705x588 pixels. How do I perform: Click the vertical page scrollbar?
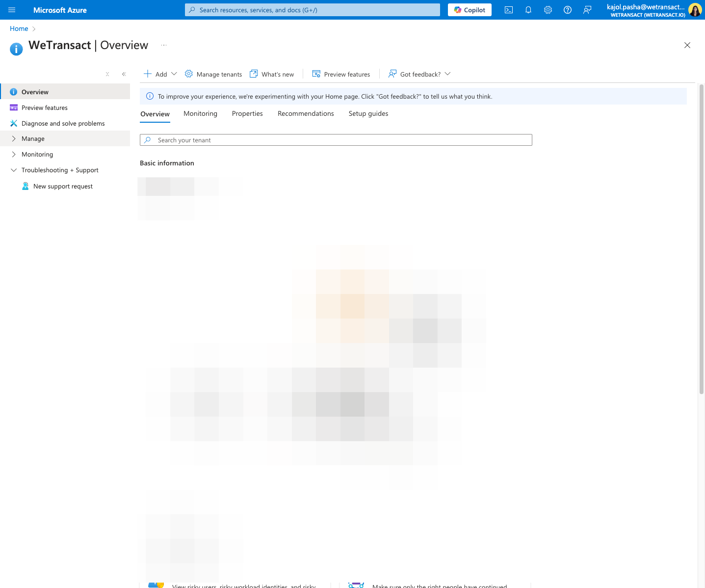[x=702, y=239]
